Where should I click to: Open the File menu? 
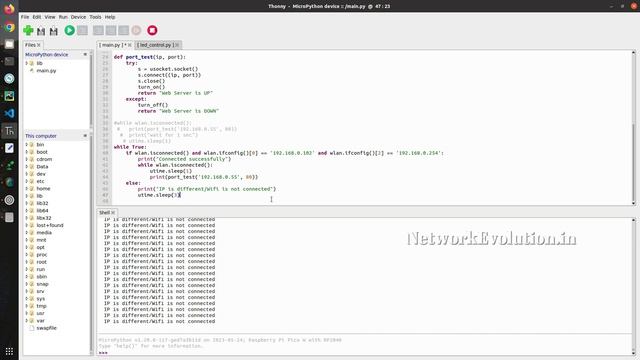(25, 17)
